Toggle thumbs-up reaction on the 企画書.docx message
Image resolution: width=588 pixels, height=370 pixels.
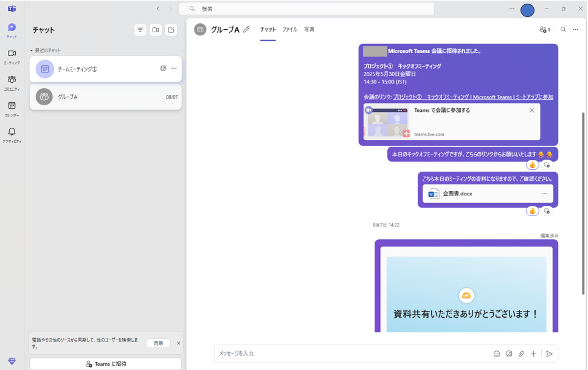(533, 211)
